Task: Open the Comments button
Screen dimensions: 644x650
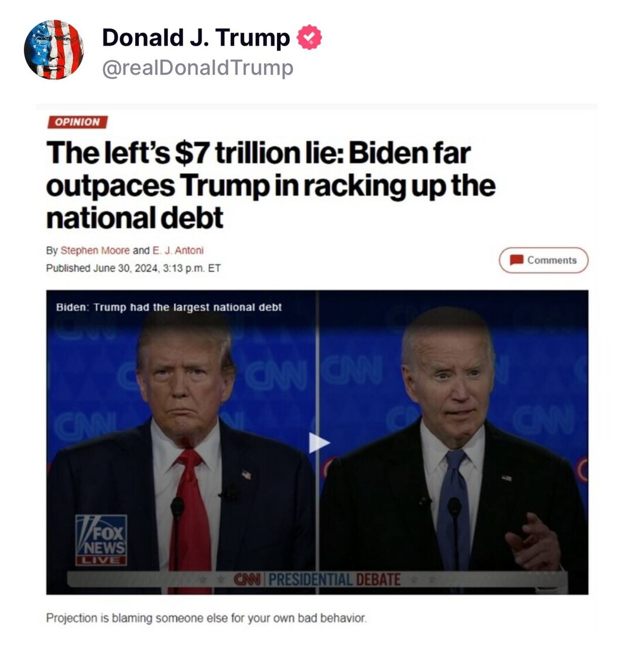Action: click(543, 260)
